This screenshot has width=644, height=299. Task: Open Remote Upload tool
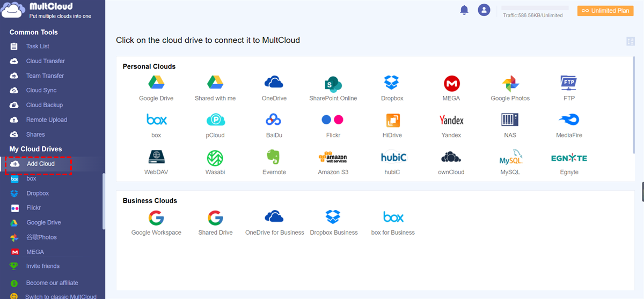click(x=47, y=120)
